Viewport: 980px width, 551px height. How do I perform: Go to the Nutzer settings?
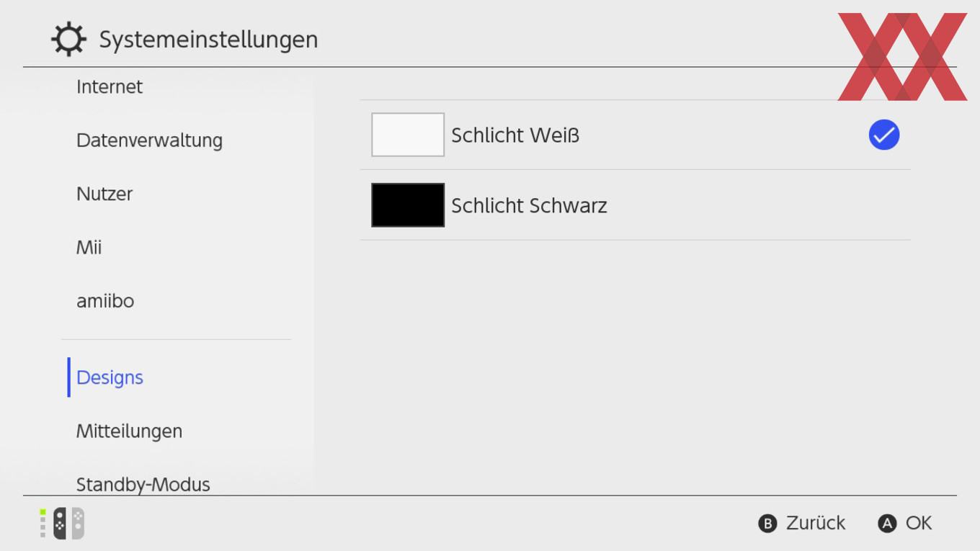point(104,194)
